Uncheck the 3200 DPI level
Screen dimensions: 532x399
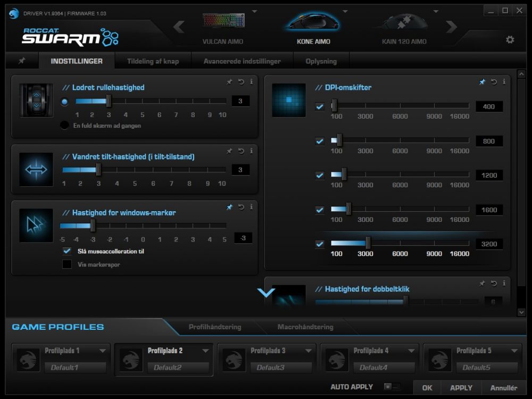point(320,244)
